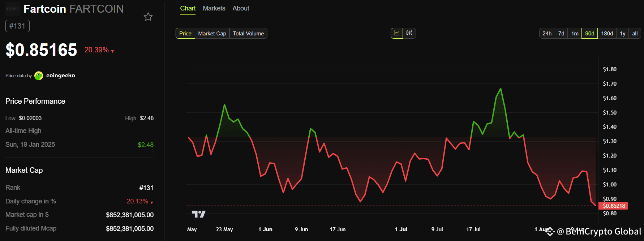
Task: Click the Market Cap section heading
Action: point(24,170)
